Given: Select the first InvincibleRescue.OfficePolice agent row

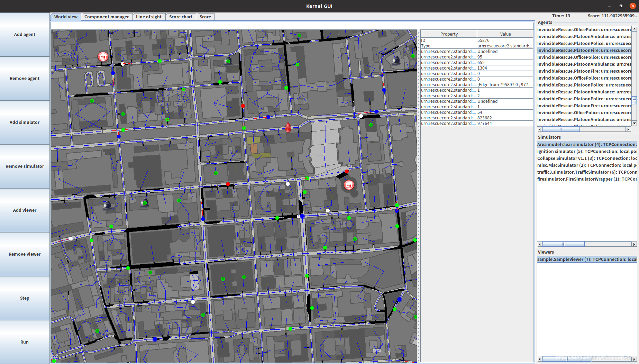Looking at the screenshot, I should point(584,30).
